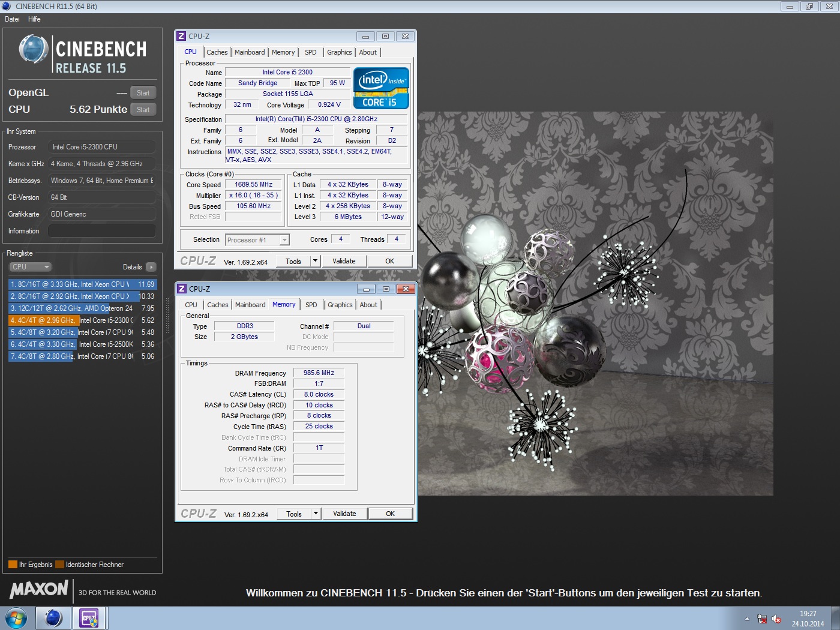Select ranking row 8C/16T @ 2.92 GHz
The height and width of the screenshot is (630, 840).
(83, 296)
